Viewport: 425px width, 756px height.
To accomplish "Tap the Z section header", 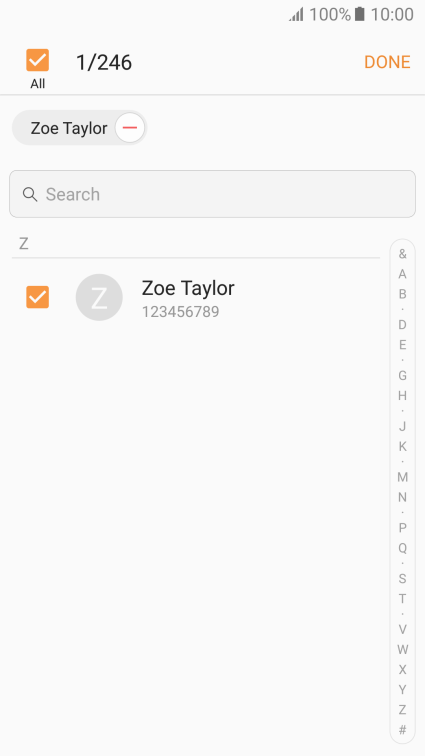I will pyautogui.click(x=196, y=244).
